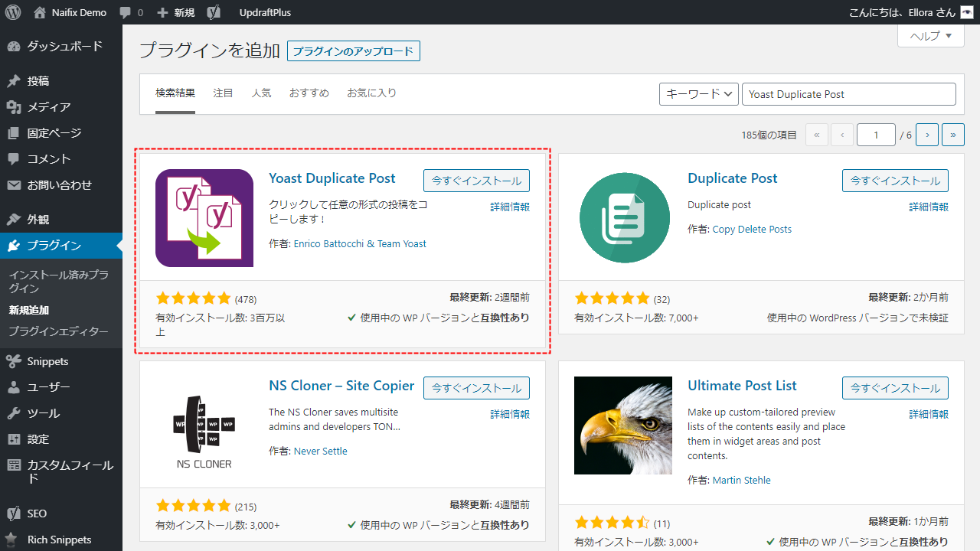Open UpdraftPlus in the admin bar
The width and height of the screenshot is (980, 551).
pos(265,12)
